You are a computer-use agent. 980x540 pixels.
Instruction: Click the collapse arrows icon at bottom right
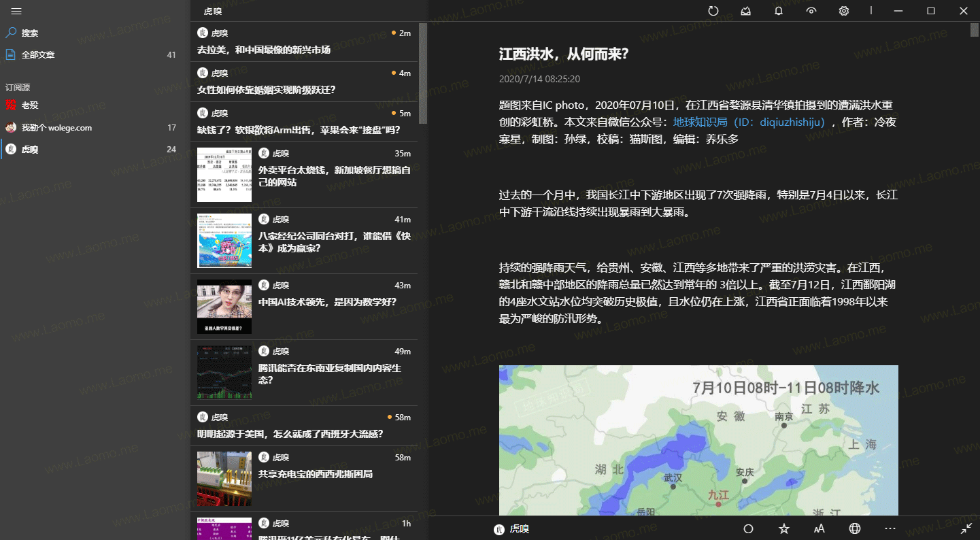(x=966, y=528)
